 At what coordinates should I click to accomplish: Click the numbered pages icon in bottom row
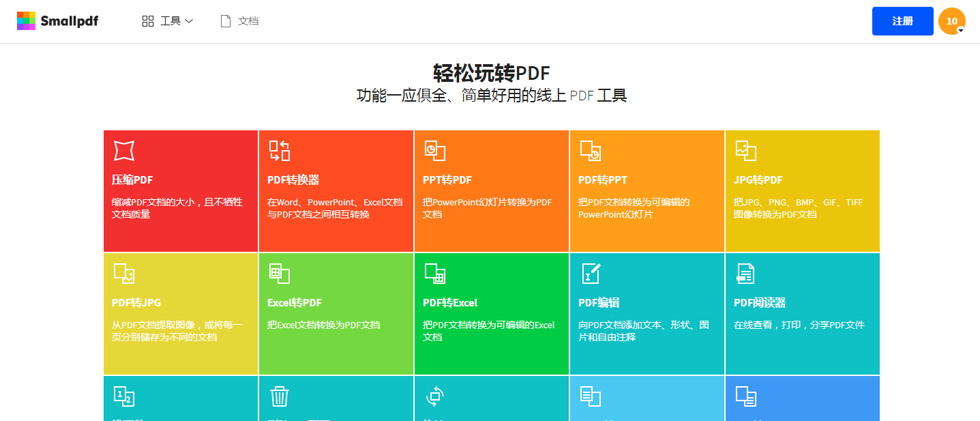123,396
